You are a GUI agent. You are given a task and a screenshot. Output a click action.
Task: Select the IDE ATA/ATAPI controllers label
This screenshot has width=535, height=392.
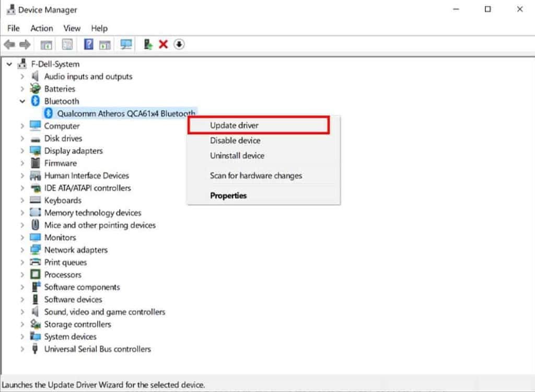[88, 188]
